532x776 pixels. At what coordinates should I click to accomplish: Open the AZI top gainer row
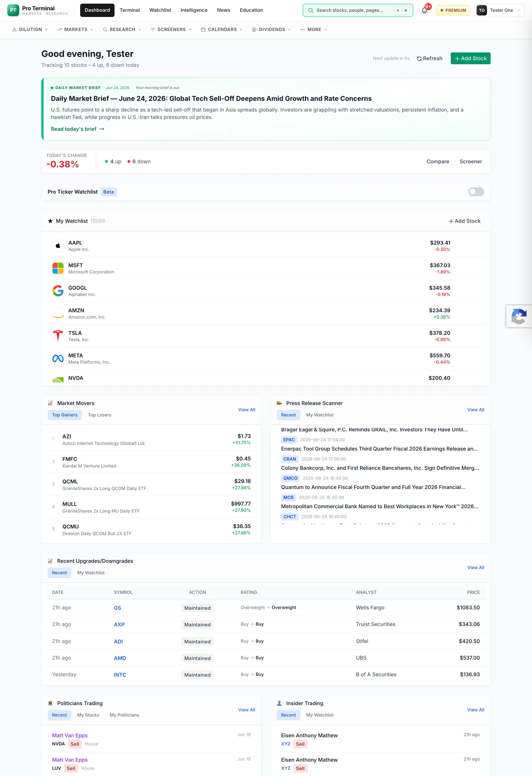[x=151, y=439]
